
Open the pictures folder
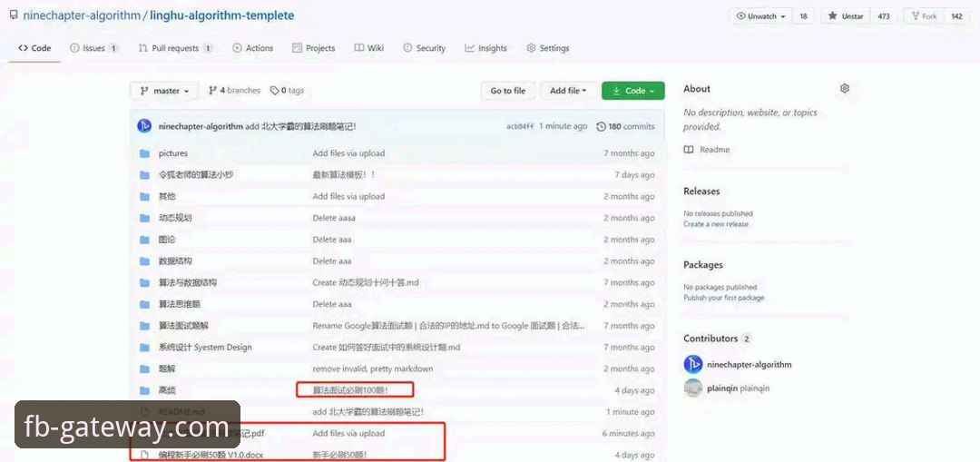pyautogui.click(x=173, y=153)
